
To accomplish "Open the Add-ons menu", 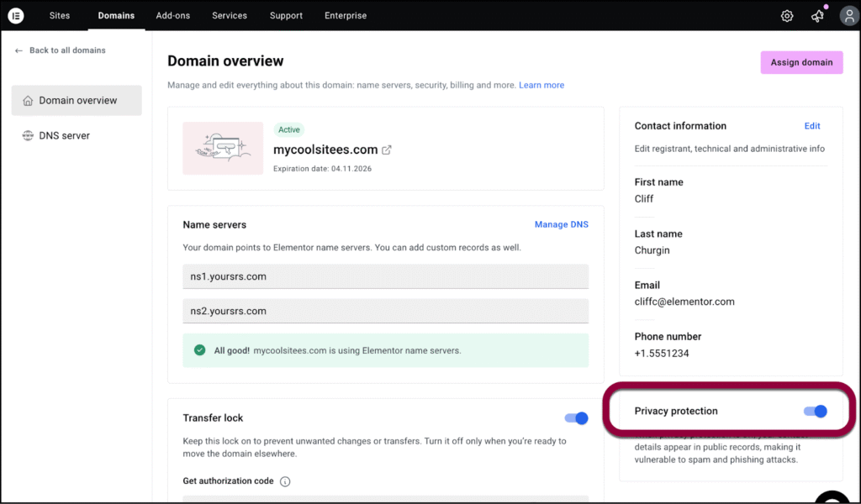I will [172, 16].
